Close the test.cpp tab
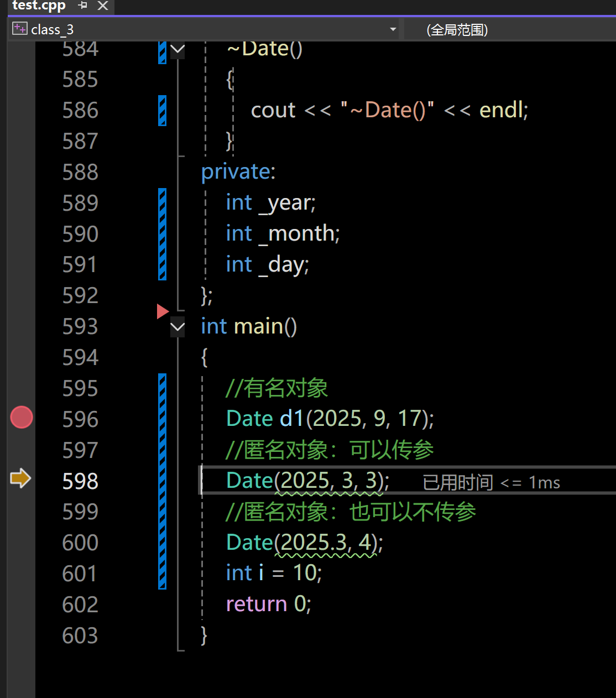The height and width of the screenshot is (698, 616). pyautogui.click(x=102, y=6)
